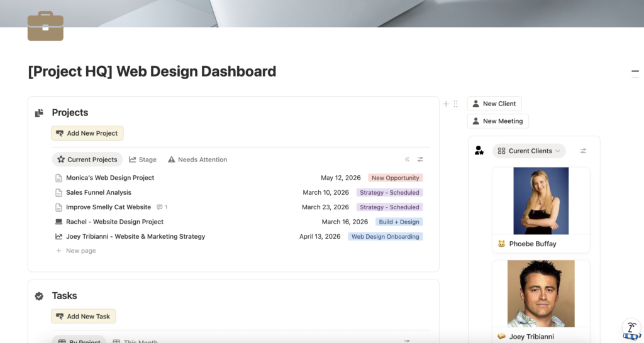Click page icon of Improve Smelly Cat Website
This screenshot has width=644, height=343.
(x=58, y=207)
